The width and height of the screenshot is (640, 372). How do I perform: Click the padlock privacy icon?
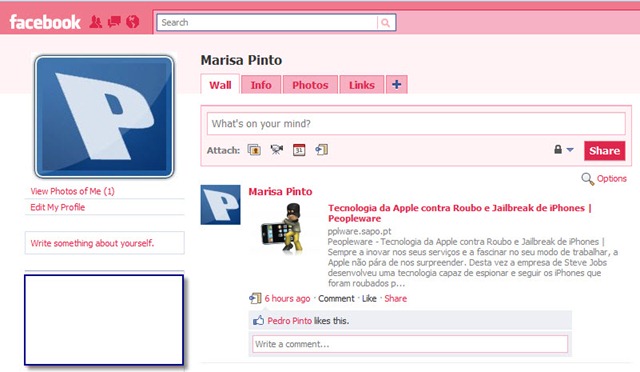point(558,149)
